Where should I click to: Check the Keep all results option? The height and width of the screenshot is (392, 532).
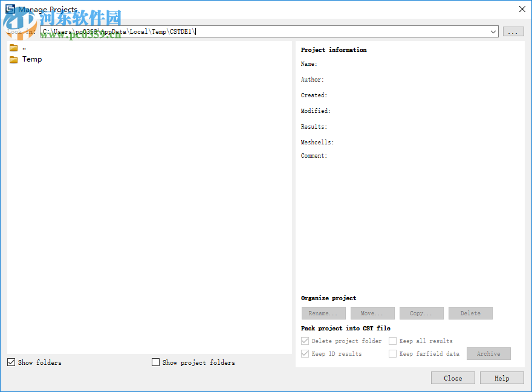(x=392, y=341)
